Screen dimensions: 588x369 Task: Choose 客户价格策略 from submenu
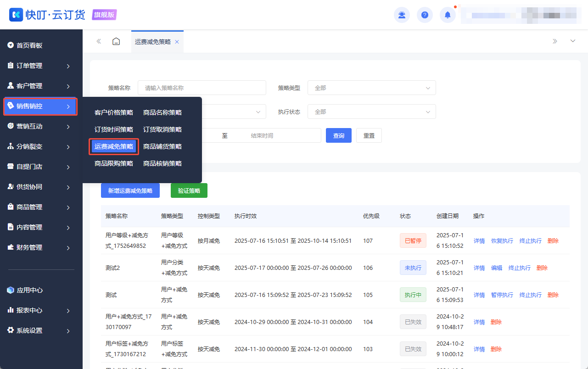point(114,112)
